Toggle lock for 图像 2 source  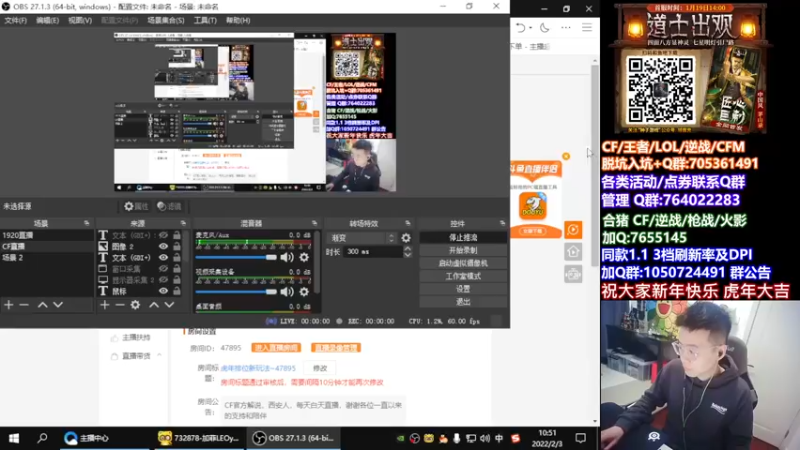coord(177,246)
